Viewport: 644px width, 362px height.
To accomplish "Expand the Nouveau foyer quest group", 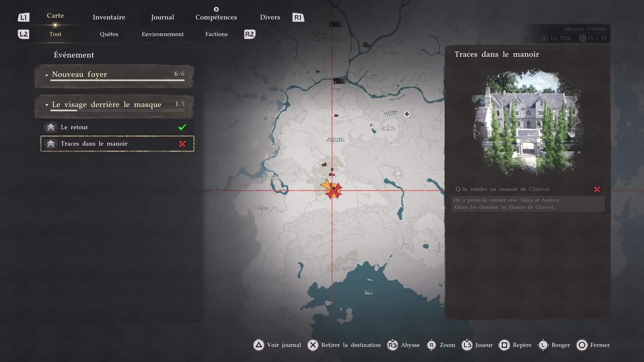I will pos(47,75).
